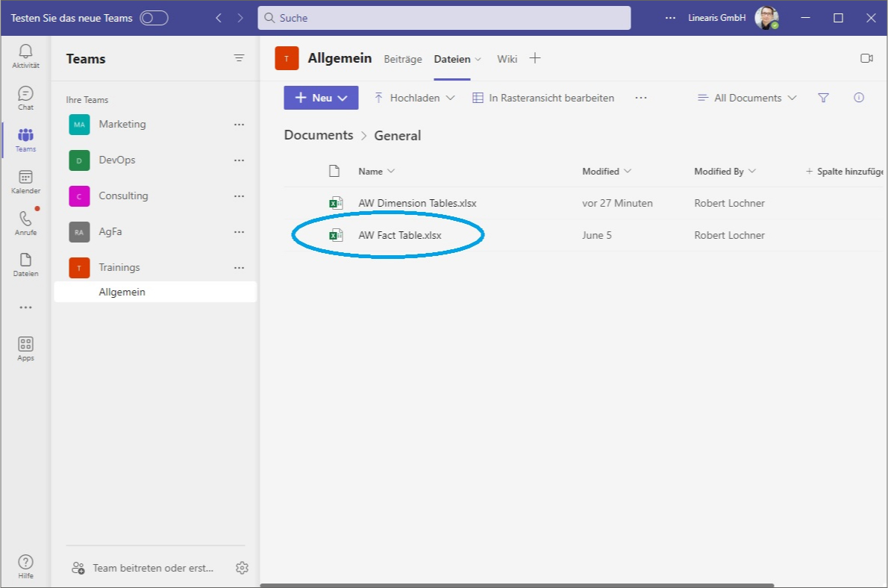Switch to the Beiträge tab
Image resolution: width=888 pixels, height=588 pixels.
[403, 58]
